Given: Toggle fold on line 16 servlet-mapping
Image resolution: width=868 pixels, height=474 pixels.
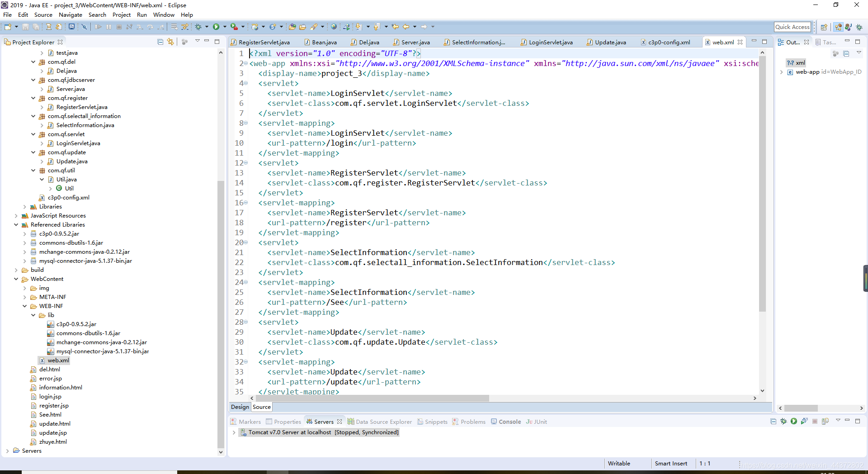Looking at the screenshot, I should (x=246, y=203).
